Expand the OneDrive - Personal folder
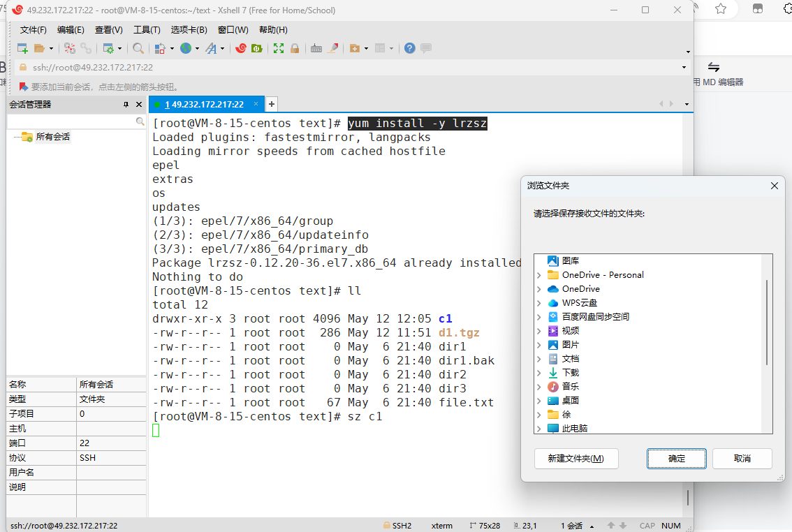The image size is (792, 532). [539, 275]
